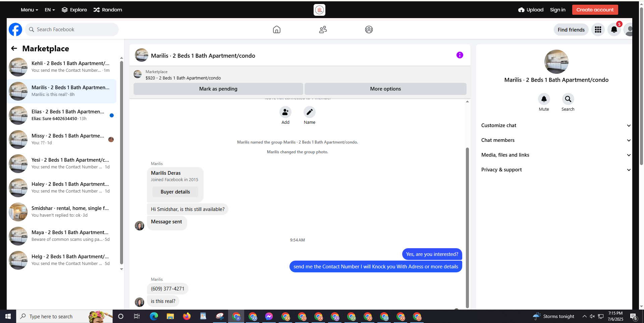This screenshot has width=644, height=323.
Task: Click the More options button
Action: pyautogui.click(x=385, y=89)
